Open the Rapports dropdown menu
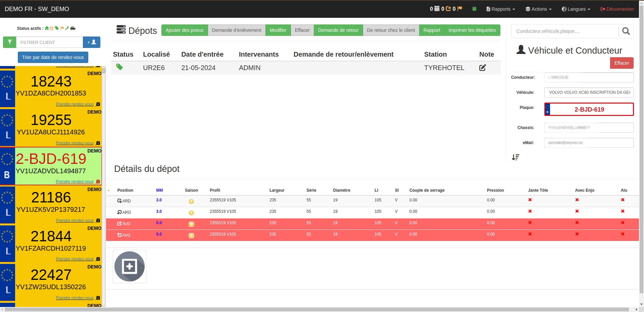Image resolution: width=644 pixels, height=312 pixels. 500,9
